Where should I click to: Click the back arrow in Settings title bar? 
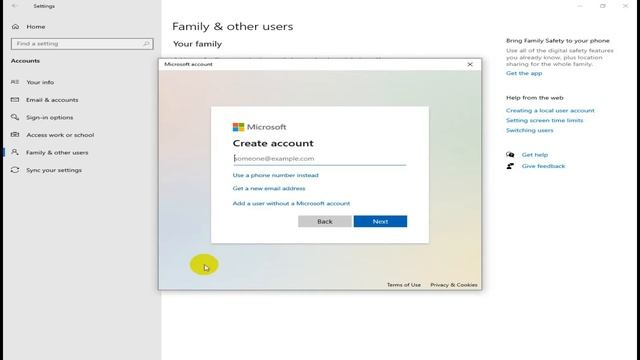click(x=14, y=6)
